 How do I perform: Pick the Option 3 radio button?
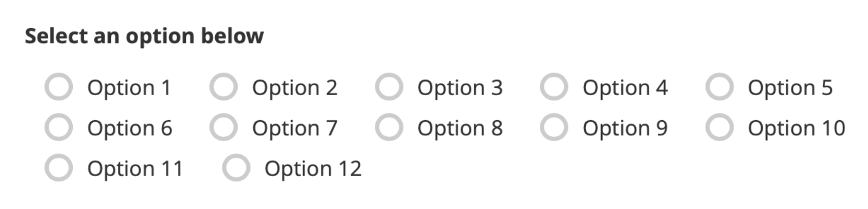(x=388, y=87)
